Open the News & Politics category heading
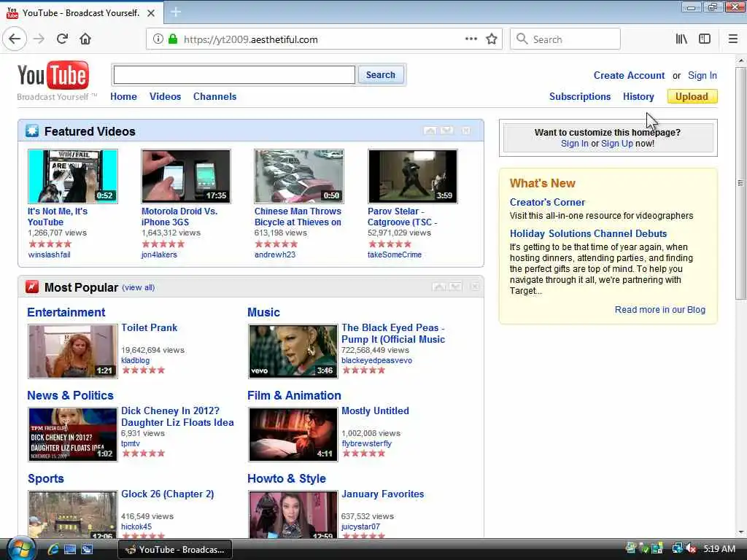 (70, 396)
